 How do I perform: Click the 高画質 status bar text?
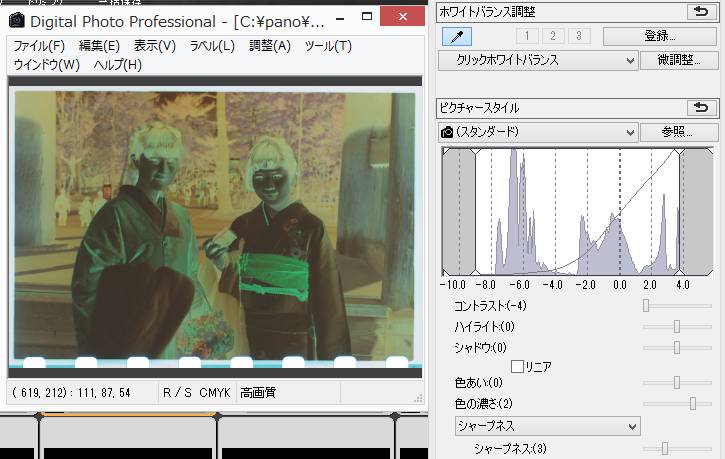click(258, 393)
